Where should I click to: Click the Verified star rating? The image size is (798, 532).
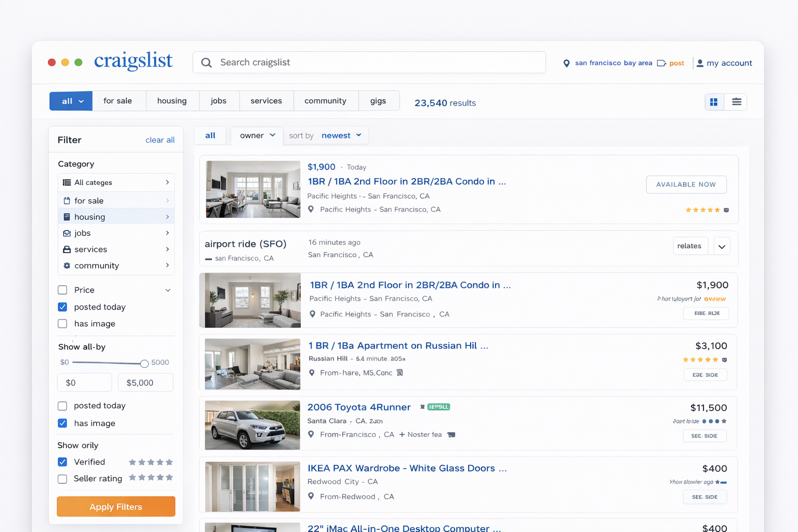pyautogui.click(x=151, y=462)
